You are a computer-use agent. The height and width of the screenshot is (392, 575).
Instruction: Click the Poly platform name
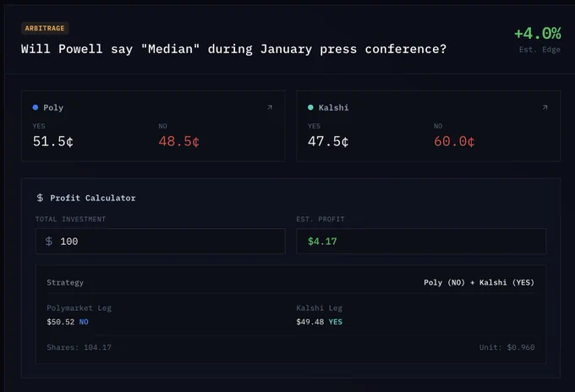point(53,107)
